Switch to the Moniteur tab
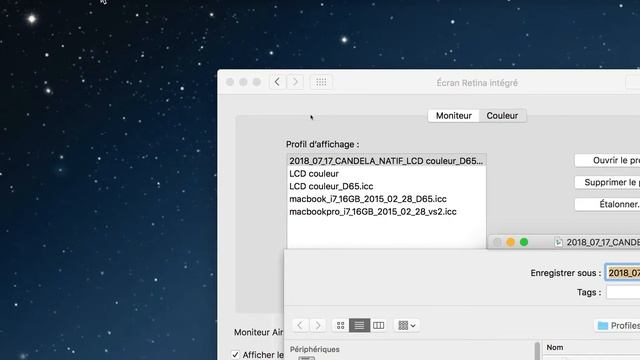This screenshot has height=360, width=640. click(453, 116)
